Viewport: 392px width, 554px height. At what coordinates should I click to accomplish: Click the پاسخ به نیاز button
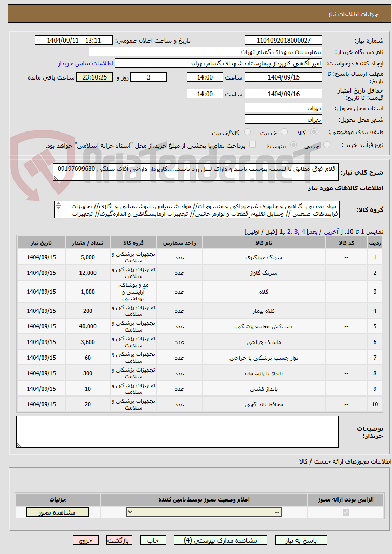coord(301,540)
